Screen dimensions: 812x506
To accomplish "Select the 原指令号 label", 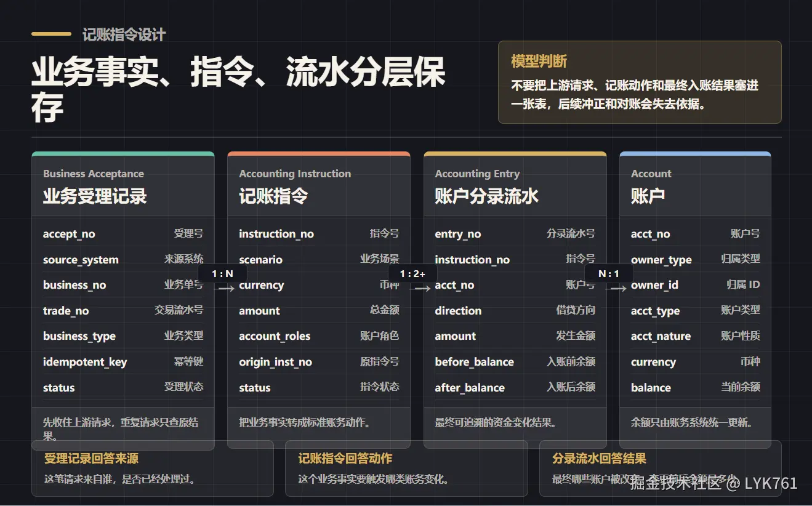I will (380, 362).
